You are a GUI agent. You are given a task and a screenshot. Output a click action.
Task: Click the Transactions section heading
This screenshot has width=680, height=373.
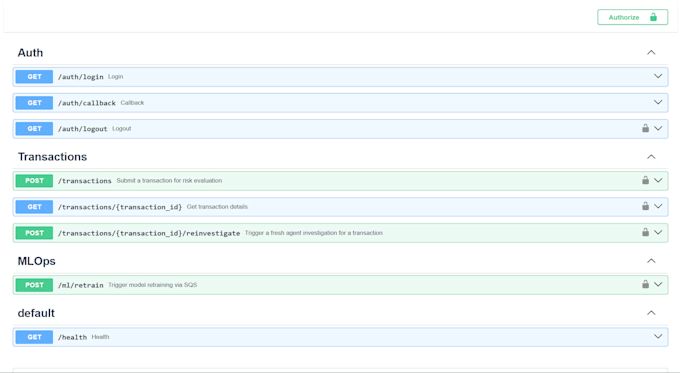(52, 157)
